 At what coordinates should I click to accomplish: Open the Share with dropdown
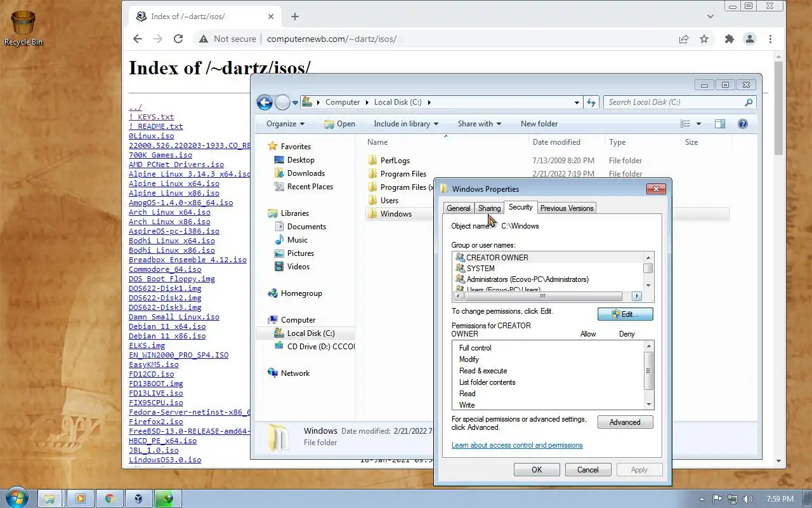point(480,124)
